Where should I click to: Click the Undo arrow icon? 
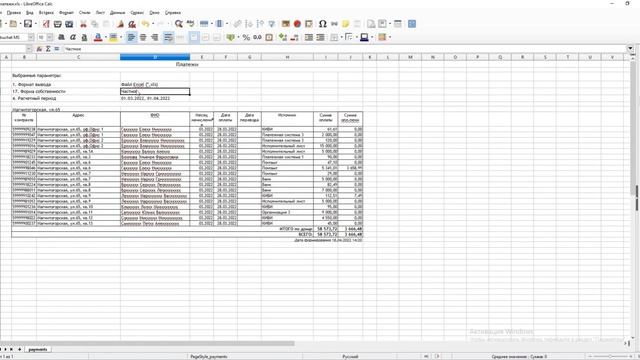[145, 24]
